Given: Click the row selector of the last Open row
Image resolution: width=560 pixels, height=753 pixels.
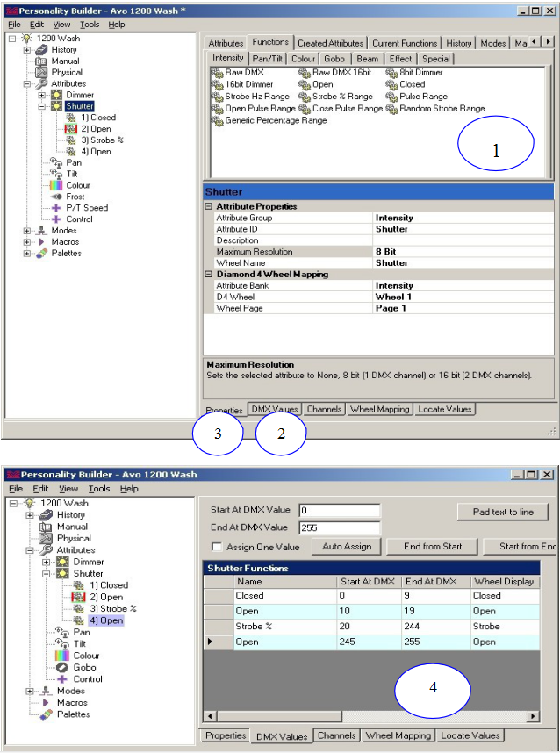Looking at the screenshot, I should pos(219,642).
